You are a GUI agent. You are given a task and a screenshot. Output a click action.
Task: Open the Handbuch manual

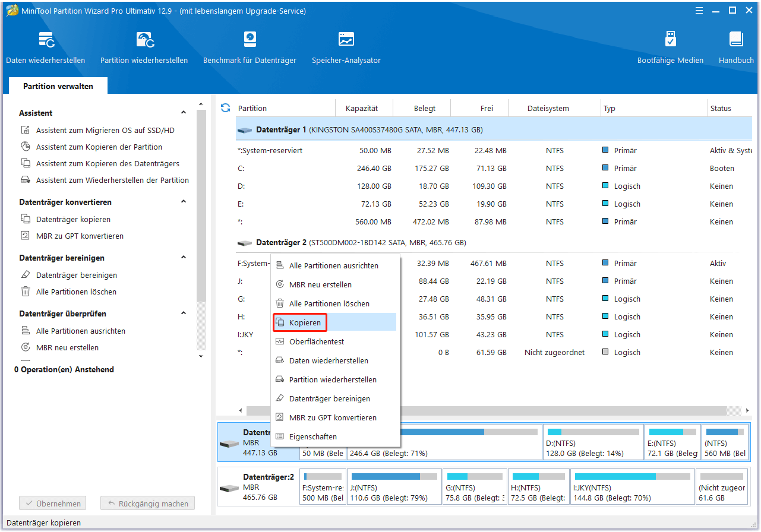pos(736,47)
